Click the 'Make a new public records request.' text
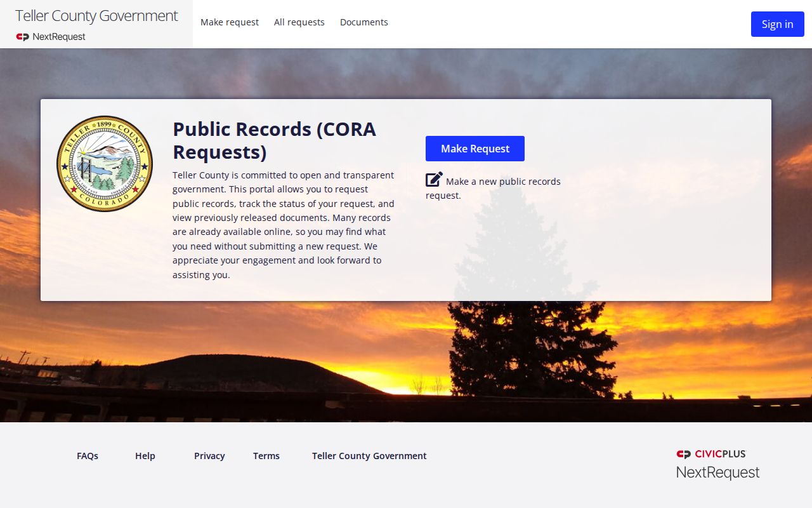Image resolution: width=812 pixels, height=508 pixels. [494, 189]
